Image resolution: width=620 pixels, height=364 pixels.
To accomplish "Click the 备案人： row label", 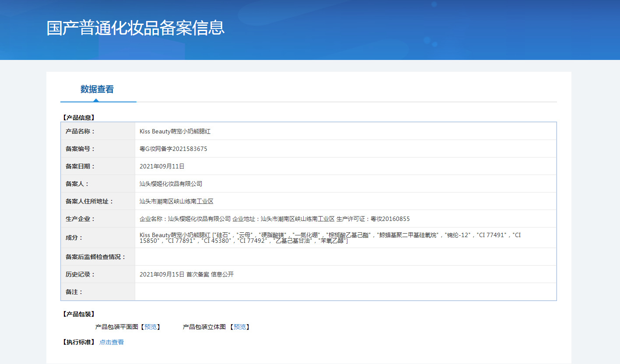I will click(77, 184).
